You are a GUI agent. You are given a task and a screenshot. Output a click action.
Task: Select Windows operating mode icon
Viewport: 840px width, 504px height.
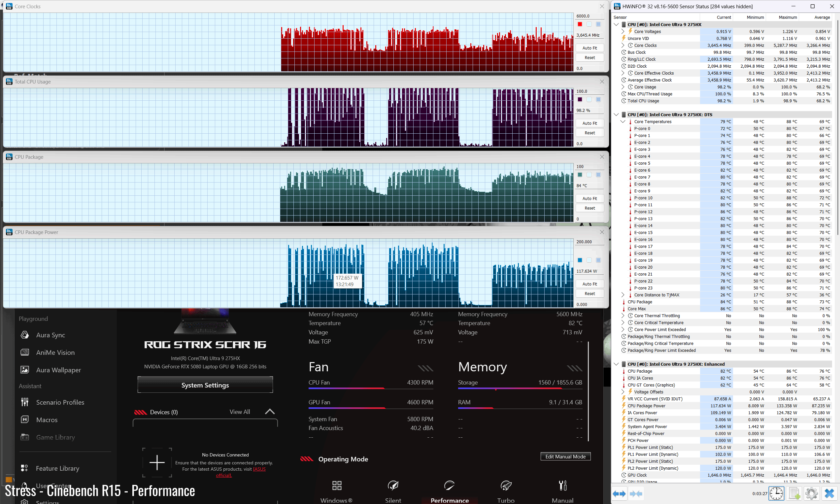[336, 486]
